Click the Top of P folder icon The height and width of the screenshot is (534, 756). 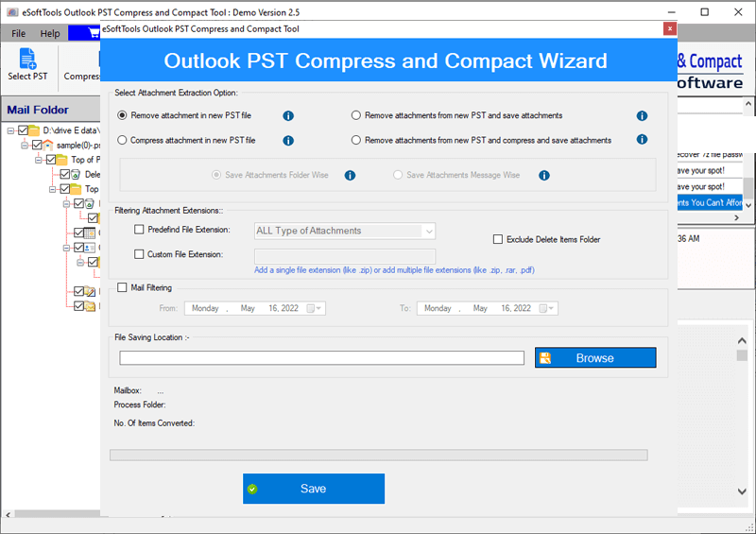(x=61, y=160)
